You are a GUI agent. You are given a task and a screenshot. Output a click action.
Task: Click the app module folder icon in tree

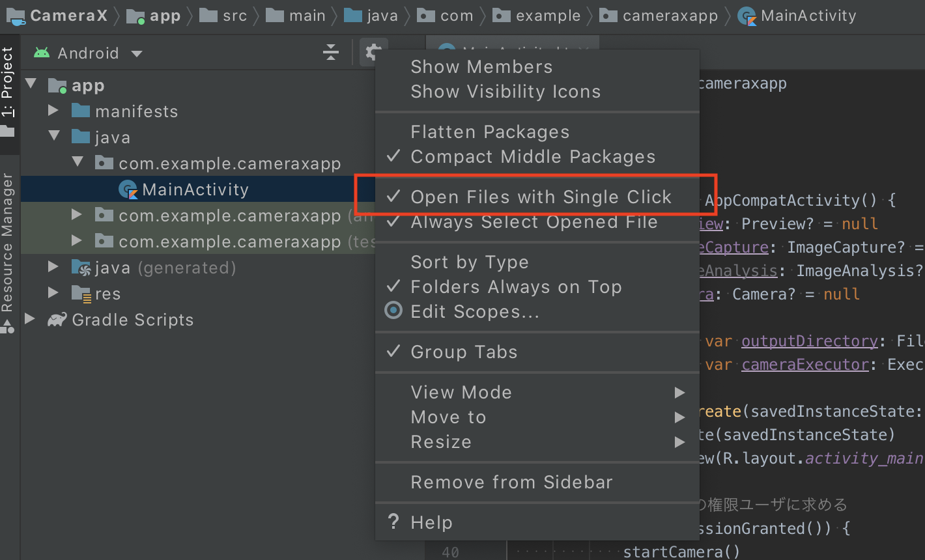click(57, 85)
